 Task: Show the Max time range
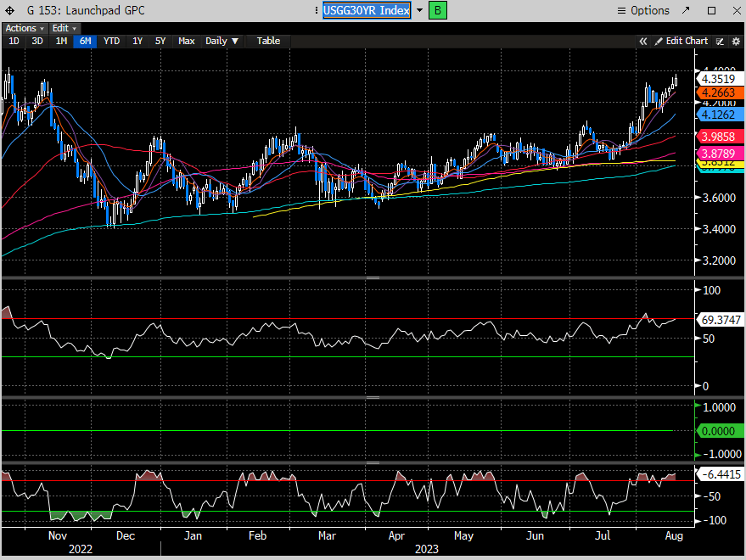click(x=186, y=41)
